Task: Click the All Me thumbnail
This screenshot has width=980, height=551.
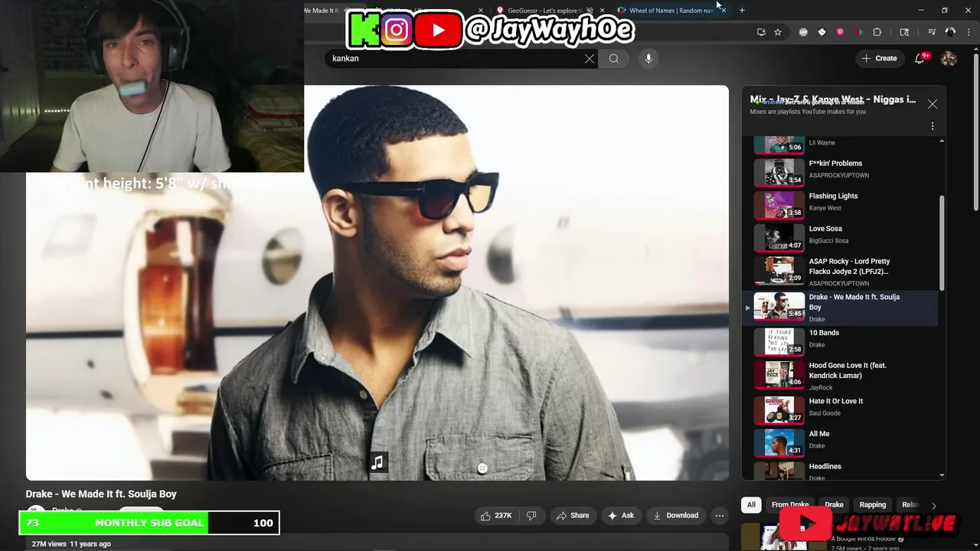Action: 779,443
